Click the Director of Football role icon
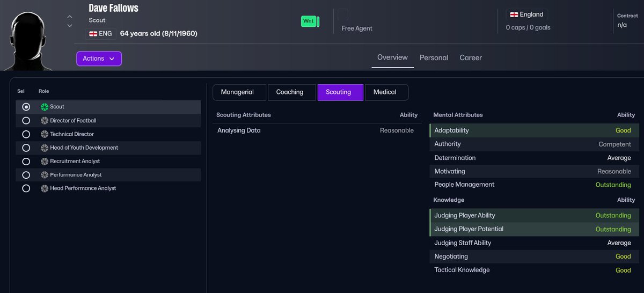This screenshot has height=293, width=644. 45,121
